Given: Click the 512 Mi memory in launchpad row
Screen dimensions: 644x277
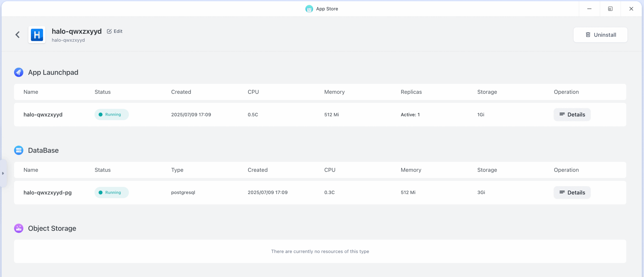Looking at the screenshot, I should tap(332, 115).
